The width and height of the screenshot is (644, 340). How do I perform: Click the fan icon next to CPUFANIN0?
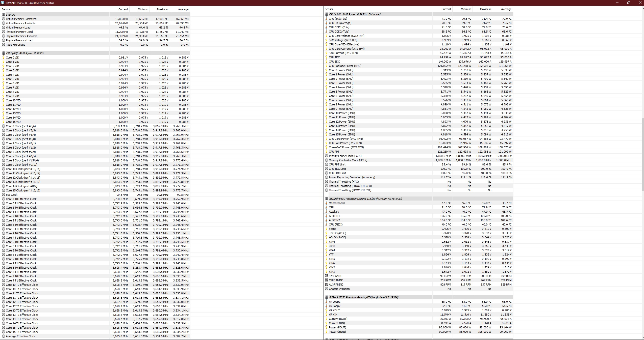tap(327, 280)
